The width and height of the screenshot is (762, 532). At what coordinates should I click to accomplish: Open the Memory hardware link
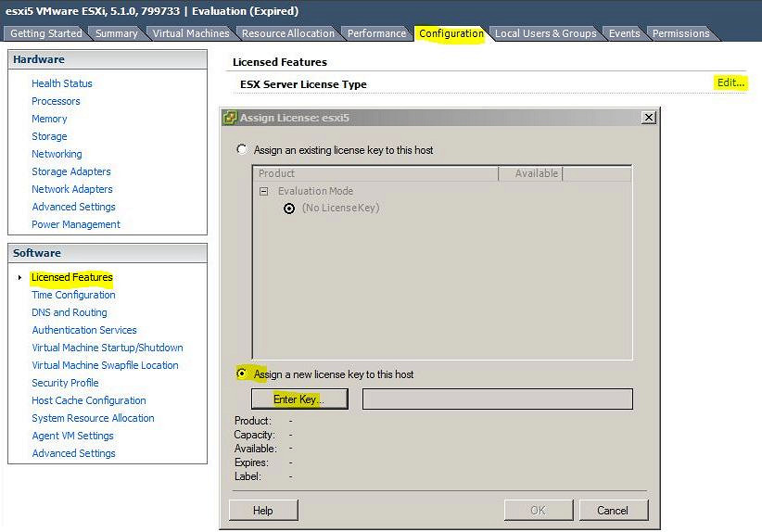(x=49, y=119)
